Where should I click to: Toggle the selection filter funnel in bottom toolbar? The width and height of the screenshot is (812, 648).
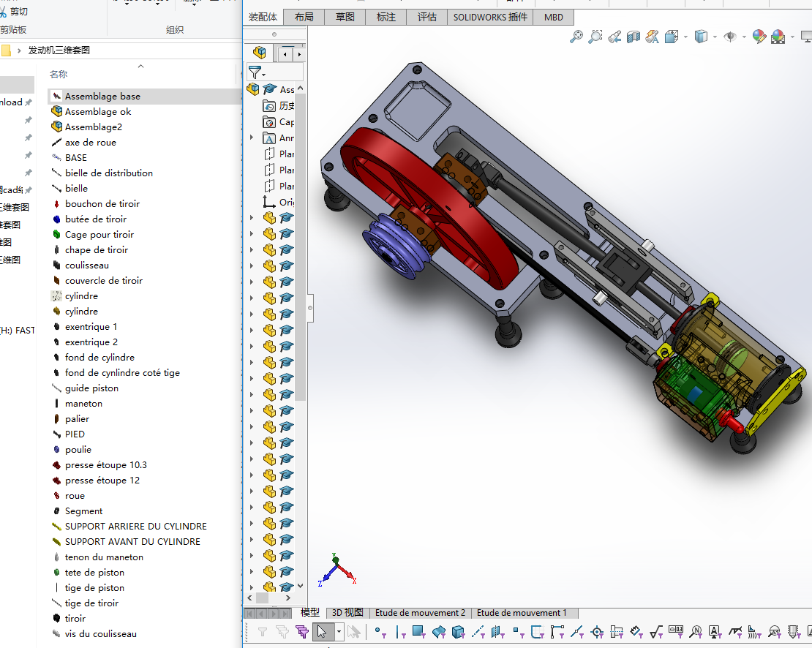pyautogui.click(x=262, y=631)
